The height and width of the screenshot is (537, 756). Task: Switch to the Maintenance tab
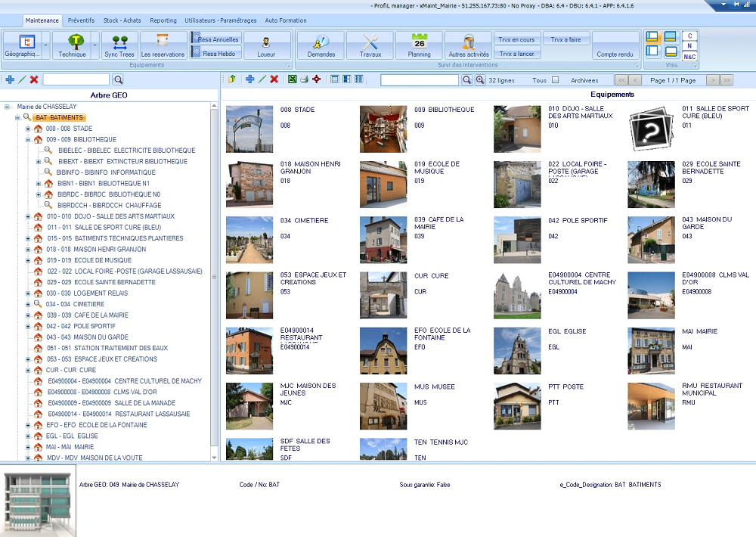(42, 20)
